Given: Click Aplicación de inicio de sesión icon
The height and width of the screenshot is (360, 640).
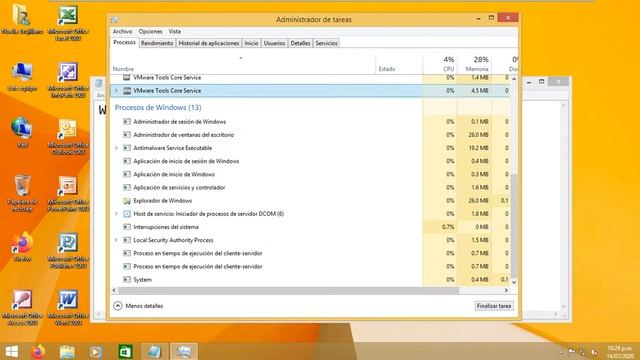Looking at the screenshot, I should click(x=127, y=161).
